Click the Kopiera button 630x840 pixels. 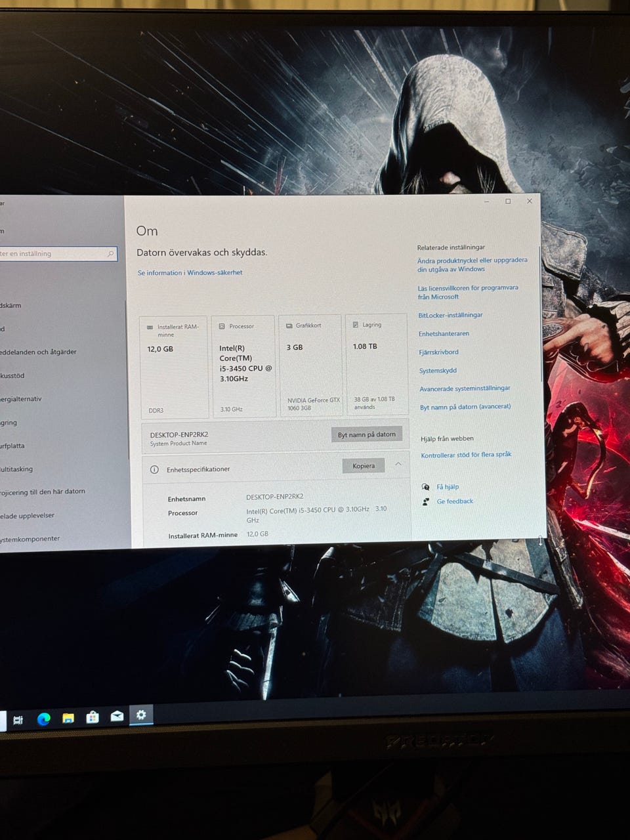[x=364, y=466]
